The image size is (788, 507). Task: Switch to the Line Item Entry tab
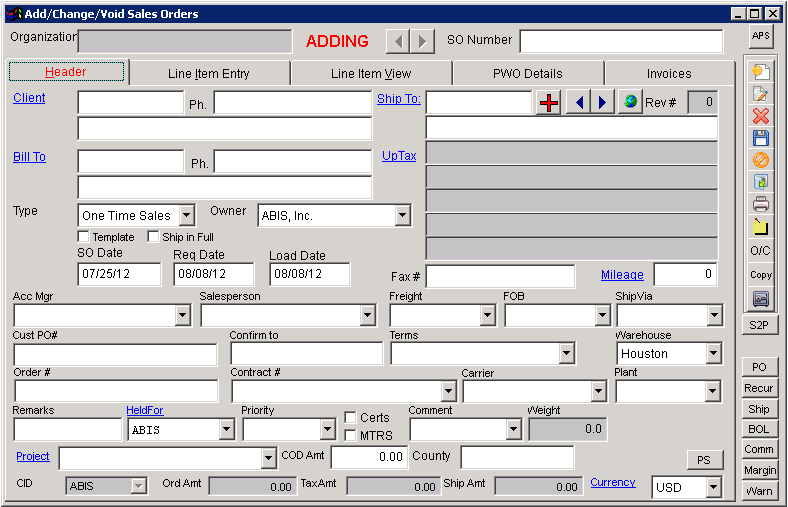click(209, 73)
